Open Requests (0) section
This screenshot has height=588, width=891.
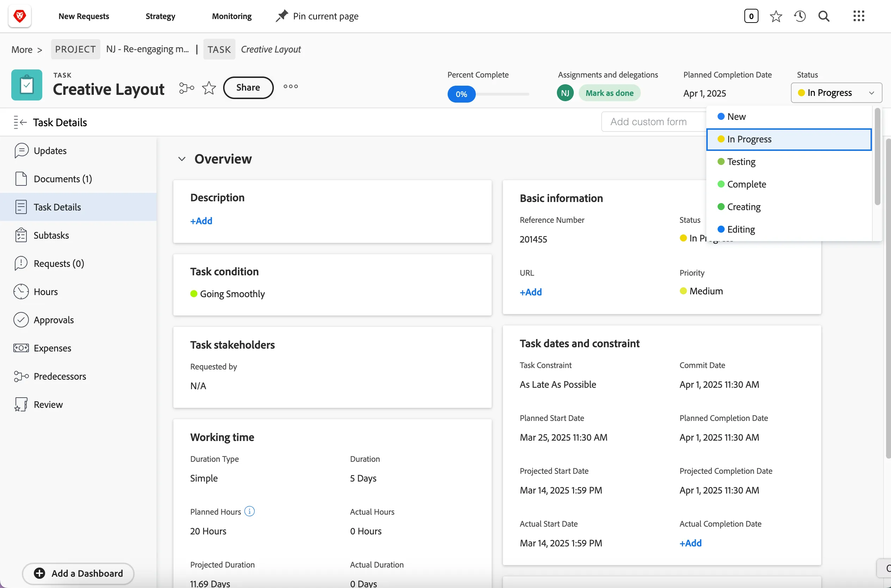pyautogui.click(x=78, y=264)
